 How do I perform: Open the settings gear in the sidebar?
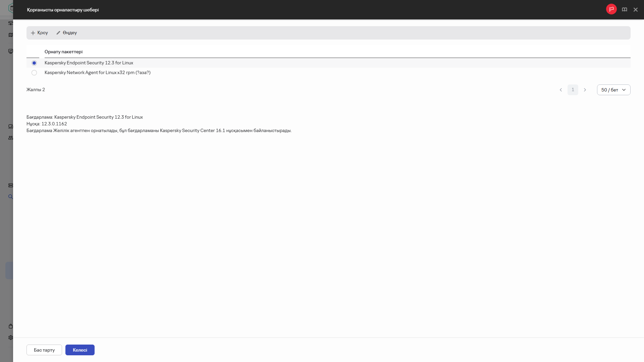(11, 338)
